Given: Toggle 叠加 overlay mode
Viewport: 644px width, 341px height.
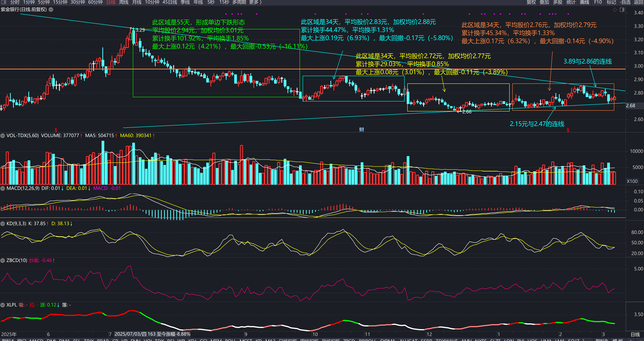Looking at the screenshot, I should [x=544, y=2].
